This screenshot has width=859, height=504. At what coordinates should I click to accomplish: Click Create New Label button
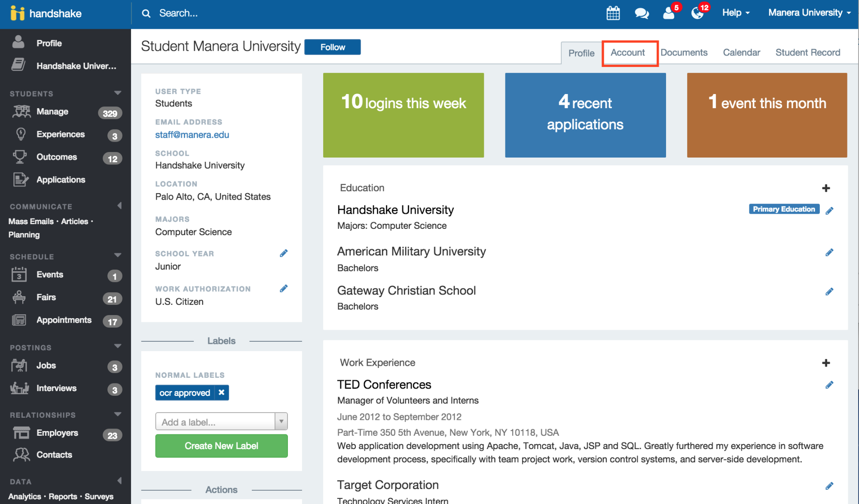pyautogui.click(x=221, y=446)
